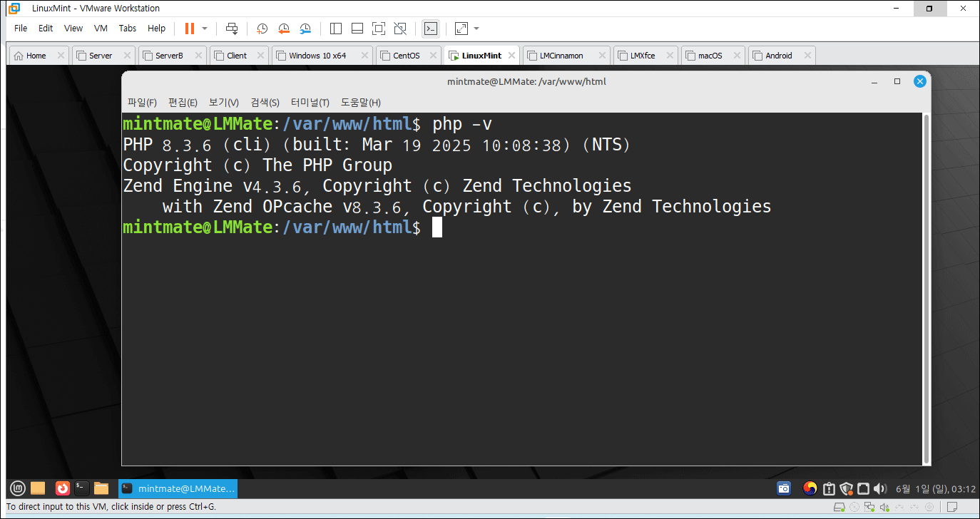Viewport: 980px width, 519px height.
Task: Toggle the thumbnail bar view icon
Action: coord(357,29)
